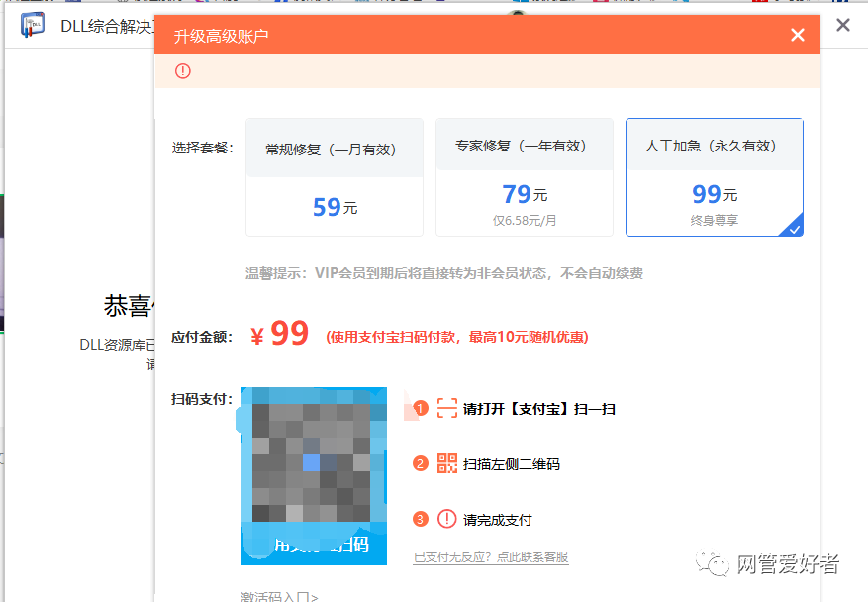This screenshot has width=868, height=602.
Task: Click the Alipay 最高10元随机优惠 discount note
Action: [457, 337]
